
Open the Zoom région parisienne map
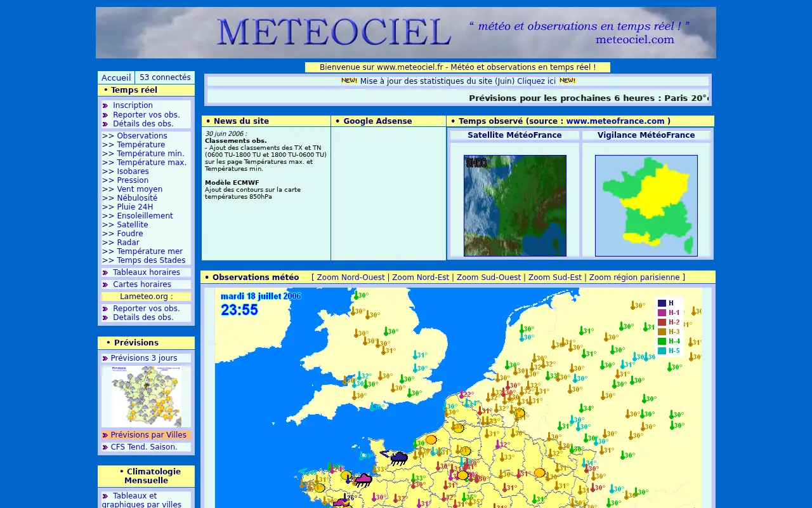pos(634,277)
